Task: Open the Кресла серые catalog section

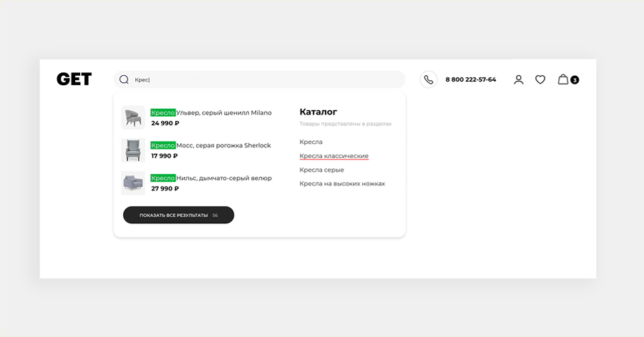Action: [x=322, y=170]
